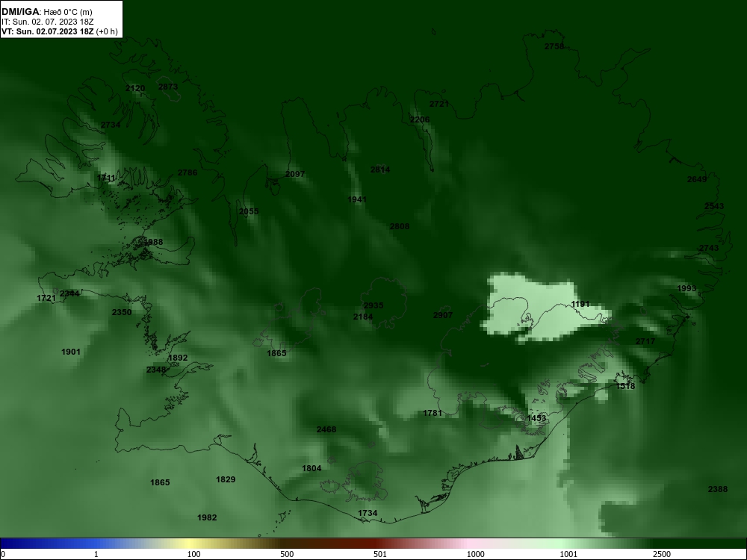Pick the 2734 value label
Viewport: 747px width, 560px height.
point(111,125)
